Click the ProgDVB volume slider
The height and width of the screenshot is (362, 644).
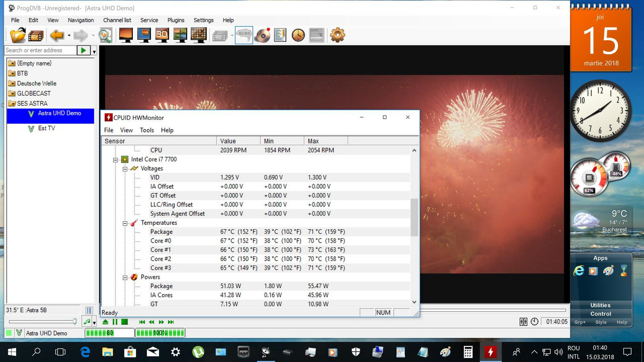43,322
